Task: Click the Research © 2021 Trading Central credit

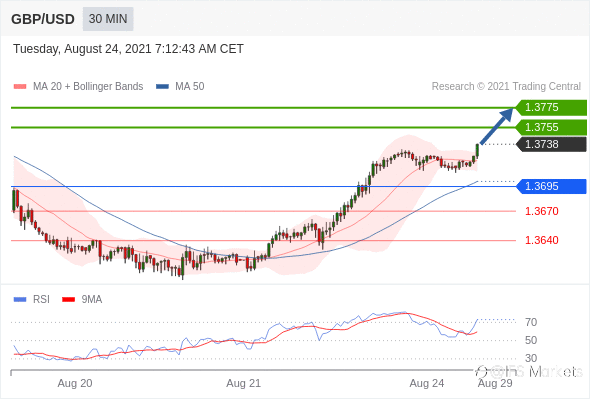Action: click(506, 87)
